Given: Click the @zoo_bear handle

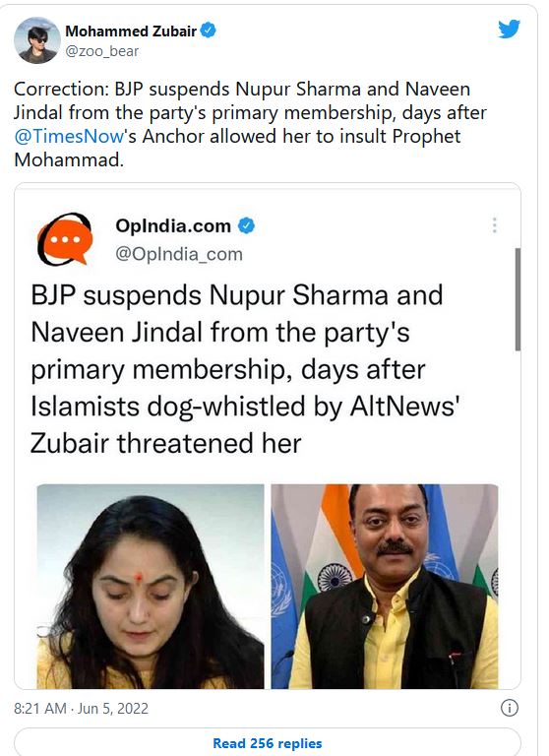Looking at the screenshot, I should coord(102,51).
